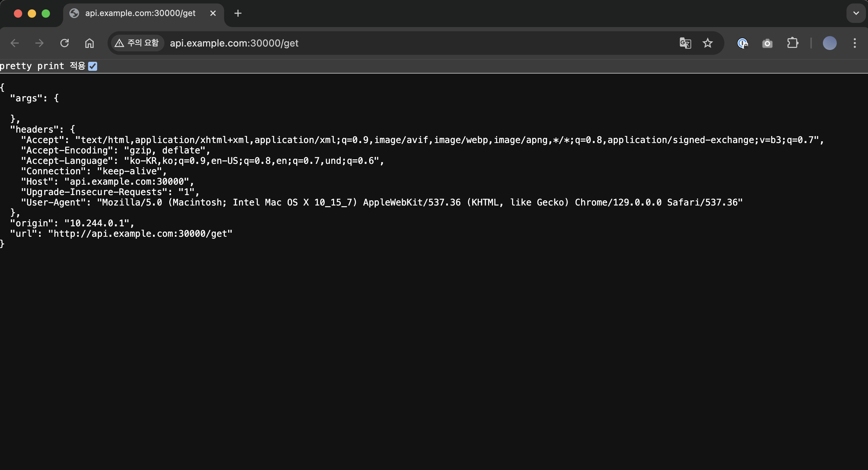Go to the home page icon
868x470 pixels.
tap(90, 43)
